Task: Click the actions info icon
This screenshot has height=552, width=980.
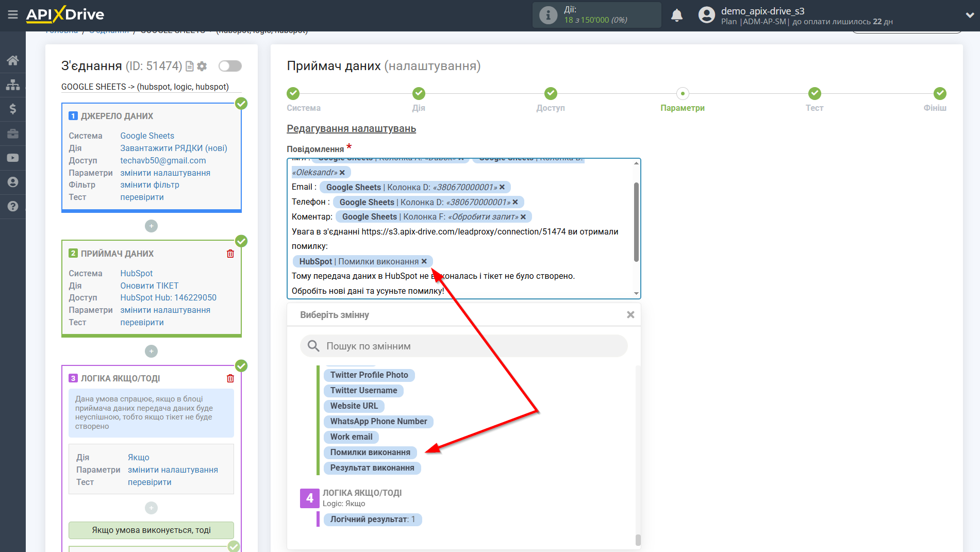Action: pyautogui.click(x=548, y=15)
